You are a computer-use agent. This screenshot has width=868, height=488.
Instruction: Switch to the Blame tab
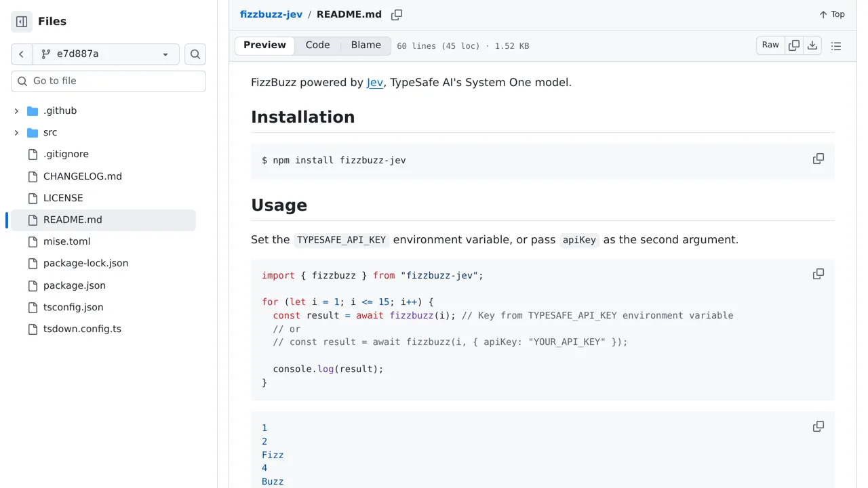tap(366, 45)
